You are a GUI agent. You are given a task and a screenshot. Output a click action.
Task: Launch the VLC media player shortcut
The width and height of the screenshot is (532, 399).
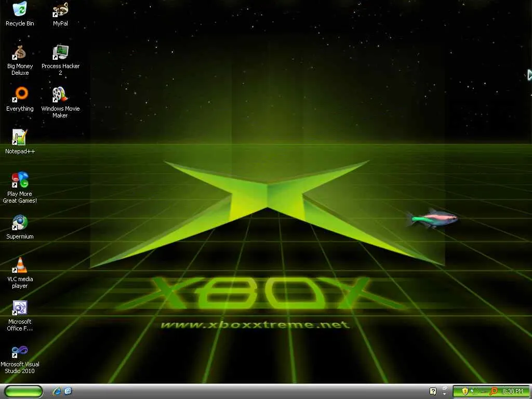(x=20, y=273)
